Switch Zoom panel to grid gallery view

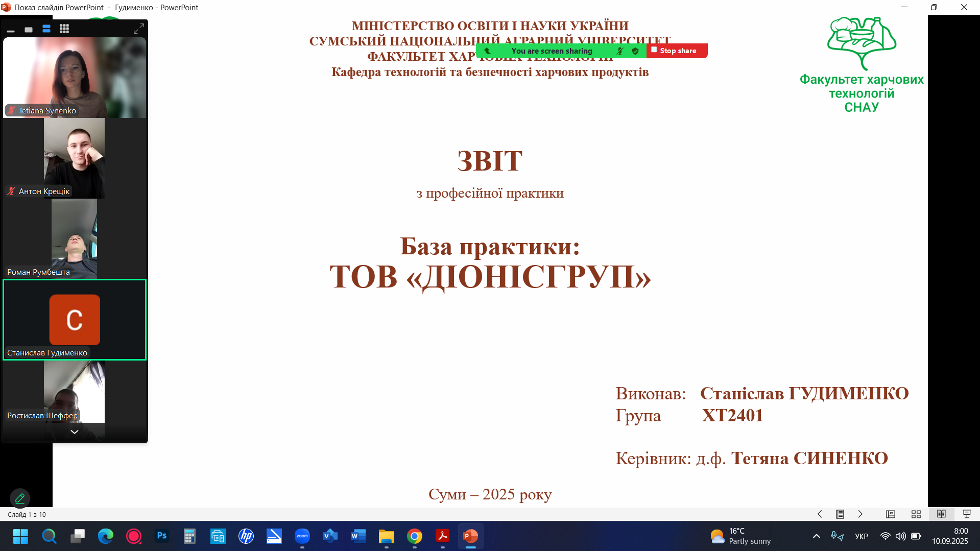click(x=64, y=29)
